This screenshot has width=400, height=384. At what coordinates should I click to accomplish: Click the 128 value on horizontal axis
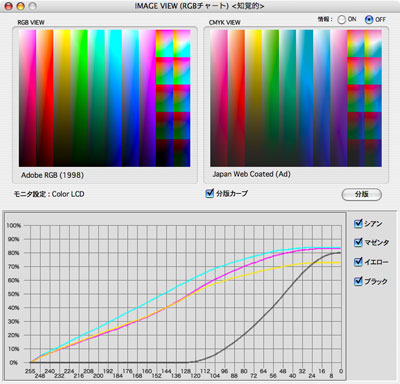186,371
